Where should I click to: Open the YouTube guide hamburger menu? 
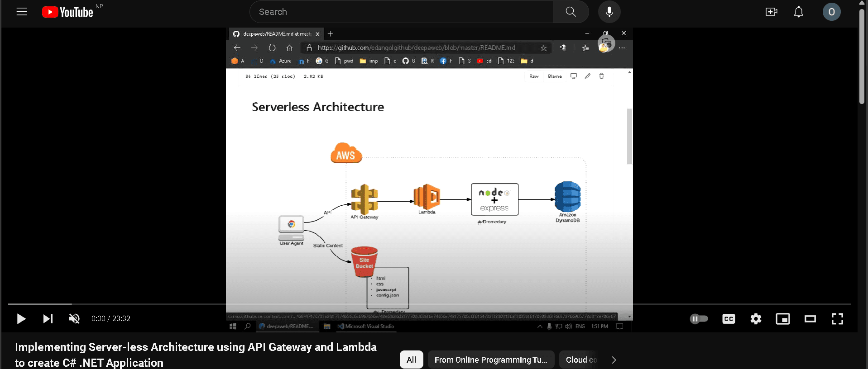22,12
